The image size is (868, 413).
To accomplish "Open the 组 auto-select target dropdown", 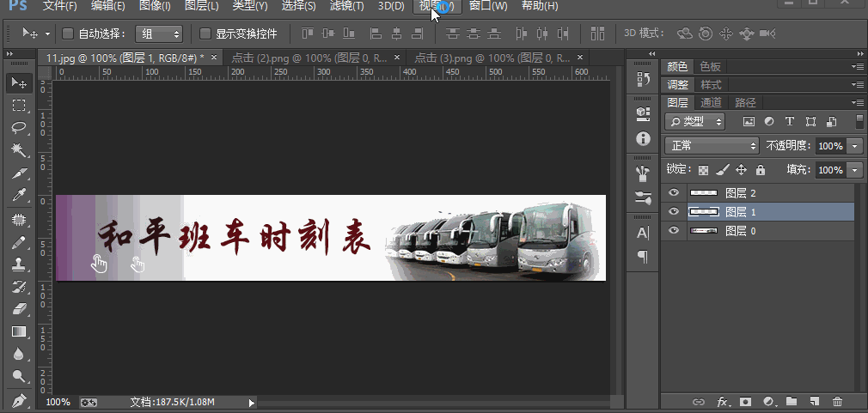I will pyautogui.click(x=160, y=34).
